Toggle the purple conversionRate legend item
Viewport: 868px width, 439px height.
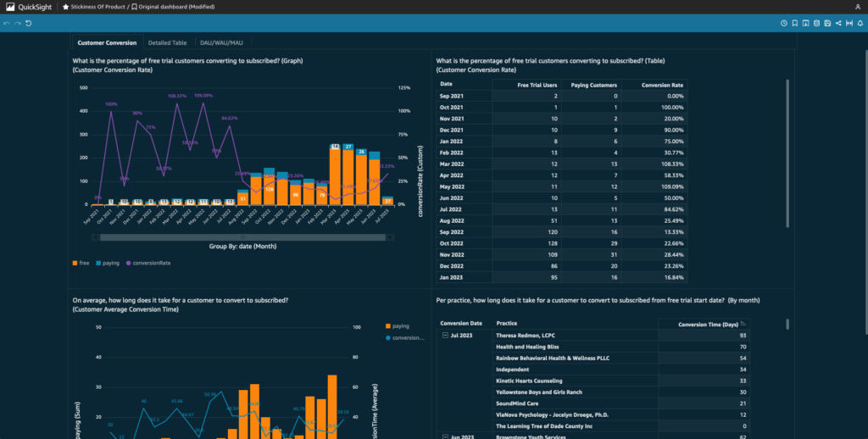pyautogui.click(x=148, y=263)
